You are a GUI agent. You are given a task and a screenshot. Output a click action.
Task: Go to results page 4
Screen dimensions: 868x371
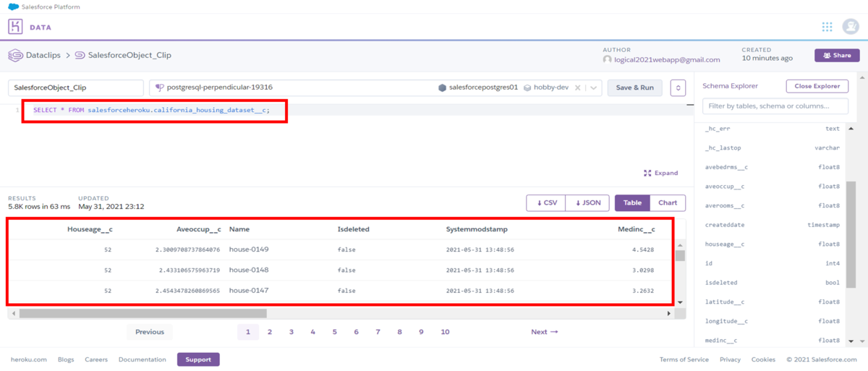313,332
